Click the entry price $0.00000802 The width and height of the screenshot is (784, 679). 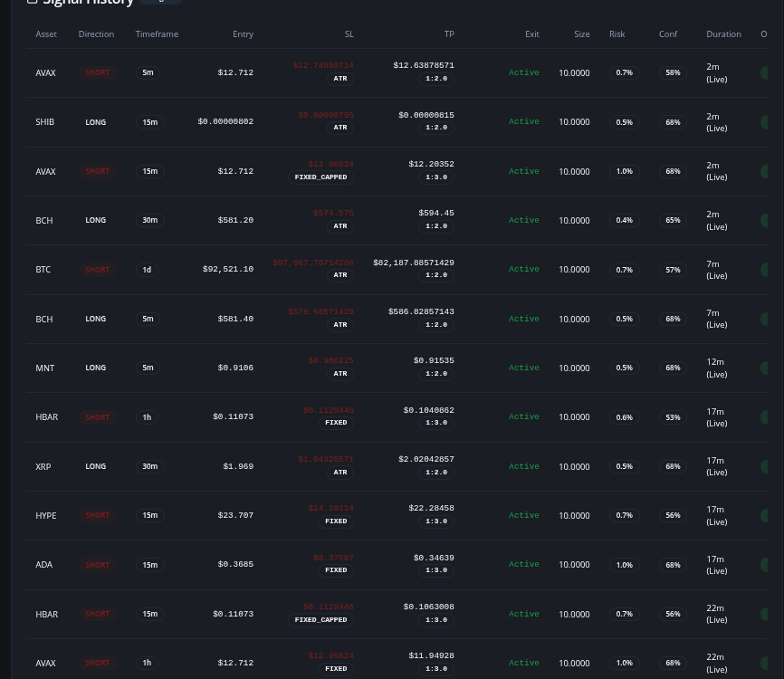point(225,121)
